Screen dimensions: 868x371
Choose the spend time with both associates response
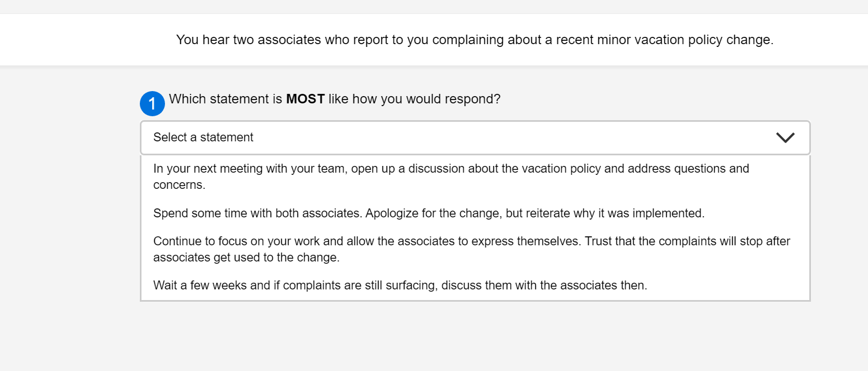(428, 213)
